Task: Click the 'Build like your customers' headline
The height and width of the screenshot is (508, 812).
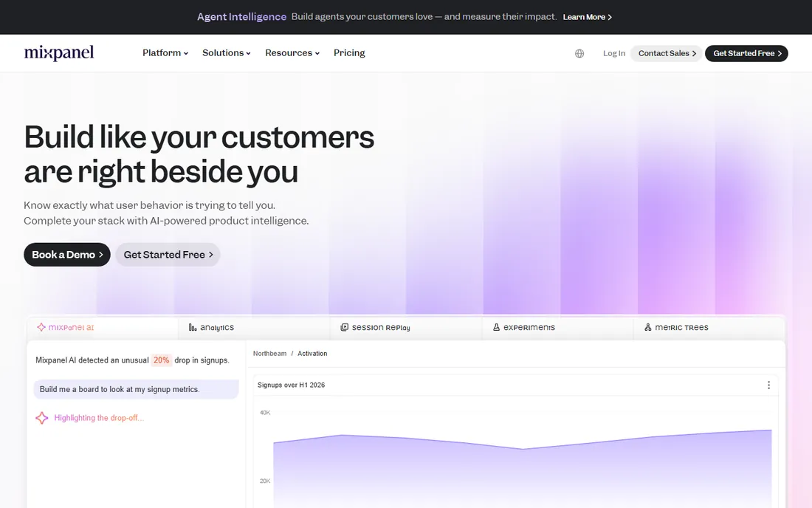Action: click(199, 137)
